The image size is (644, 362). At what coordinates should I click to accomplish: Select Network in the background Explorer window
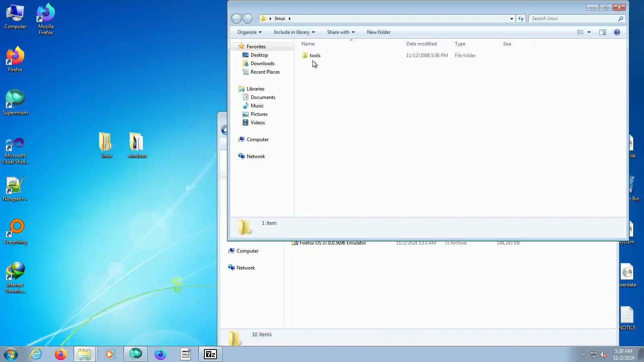point(246,268)
